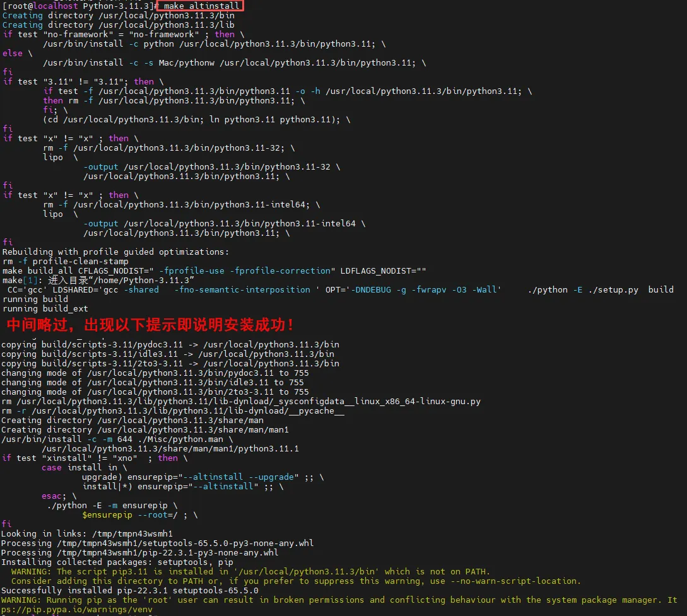Click the "ps://pip.pypa.io/warnings/venv" URL text
687x616 pixels.
[77, 610]
